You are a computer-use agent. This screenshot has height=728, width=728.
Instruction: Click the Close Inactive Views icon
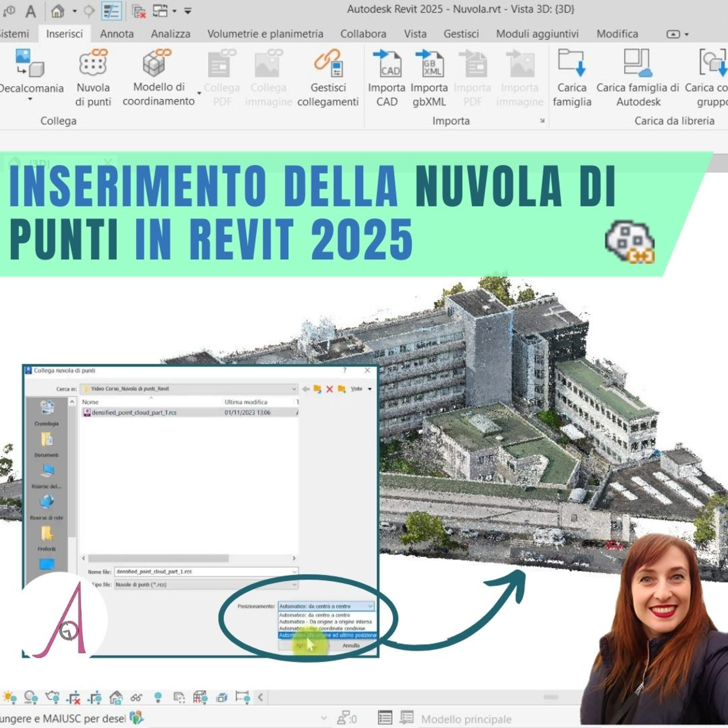tap(139, 11)
